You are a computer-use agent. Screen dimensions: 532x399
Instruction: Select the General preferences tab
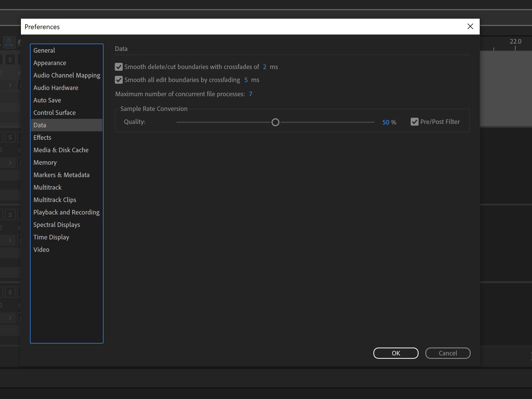tap(44, 50)
